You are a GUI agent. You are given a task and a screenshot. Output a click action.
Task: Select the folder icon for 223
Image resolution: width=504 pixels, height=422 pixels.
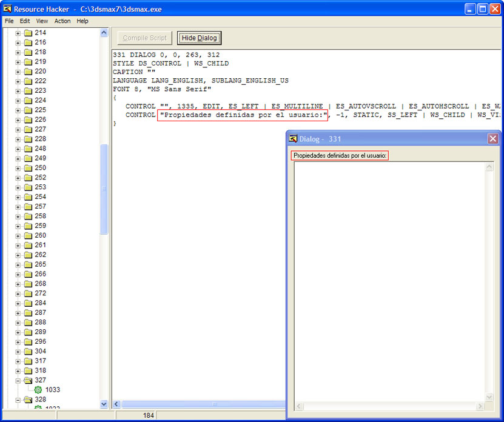pos(29,90)
